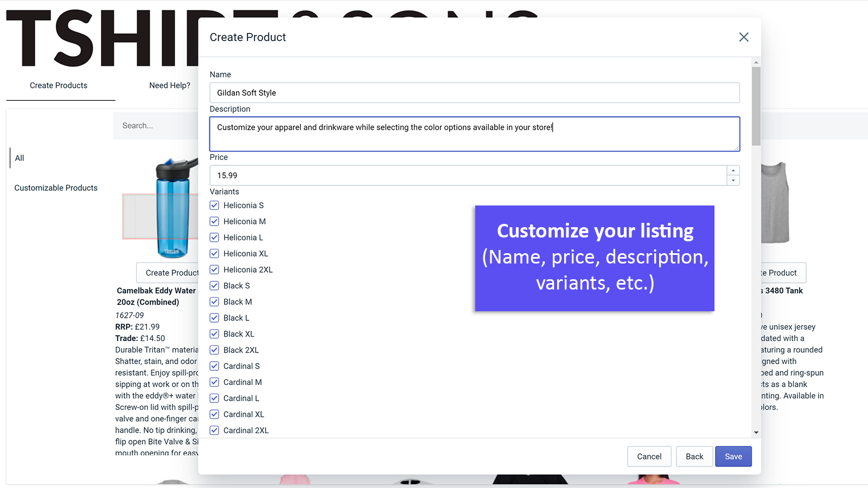
Task: Click the product Search box
Action: click(x=156, y=126)
